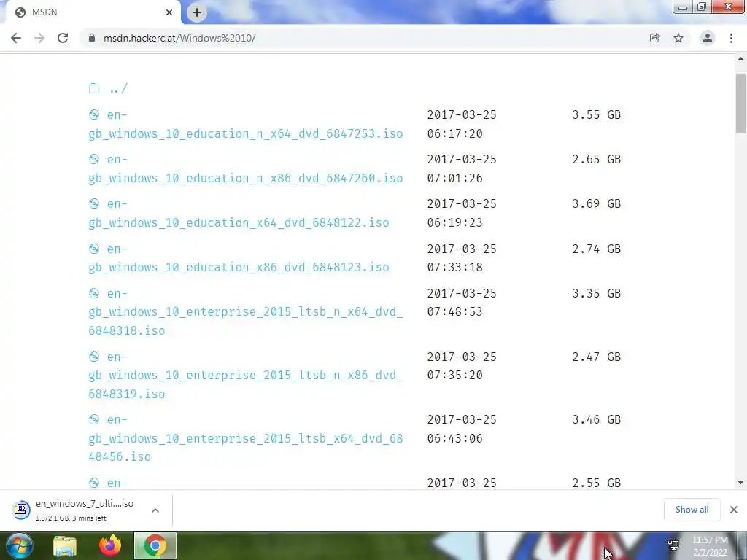Click the 07:33:18 timestamp
Viewport: 747px width, 560px height.
(x=455, y=267)
